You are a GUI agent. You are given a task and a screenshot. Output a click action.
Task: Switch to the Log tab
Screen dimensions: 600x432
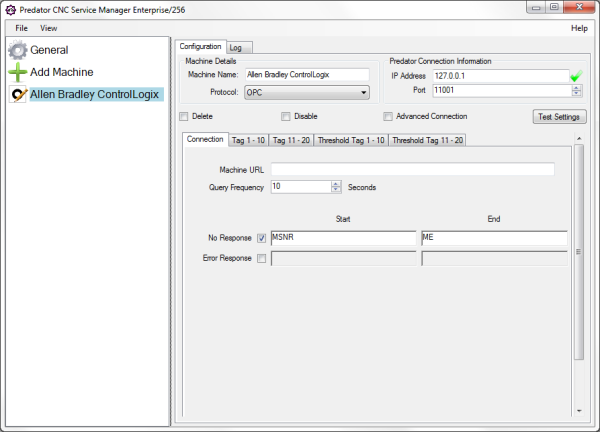pyautogui.click(x=235, y=47)
